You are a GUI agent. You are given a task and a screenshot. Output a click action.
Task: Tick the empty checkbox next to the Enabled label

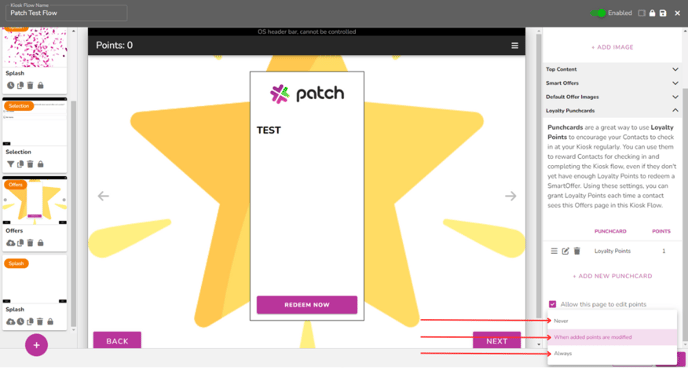coord(641,13)
